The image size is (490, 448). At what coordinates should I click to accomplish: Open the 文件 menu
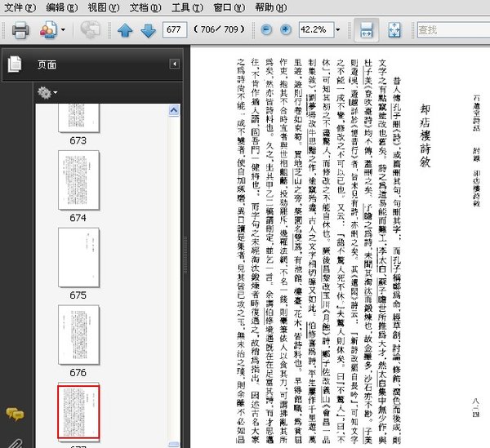pos(20,7)
